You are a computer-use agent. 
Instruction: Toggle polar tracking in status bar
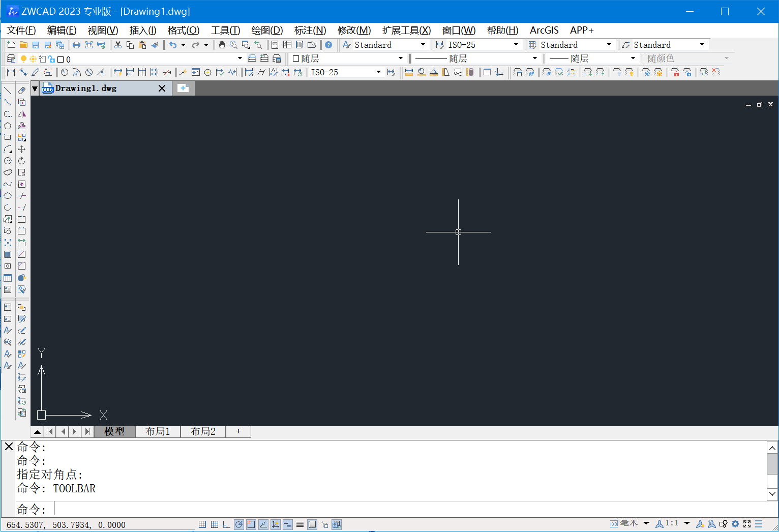(x=239, y=524)
